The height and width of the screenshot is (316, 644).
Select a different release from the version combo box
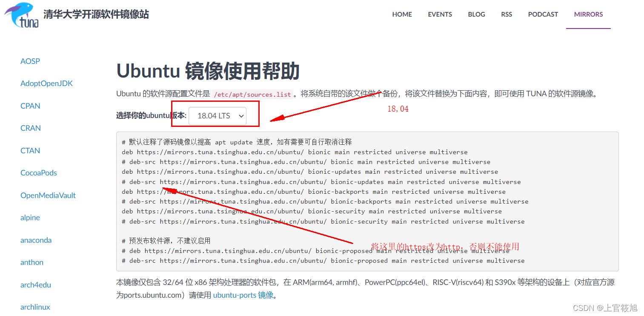point(218,115)
